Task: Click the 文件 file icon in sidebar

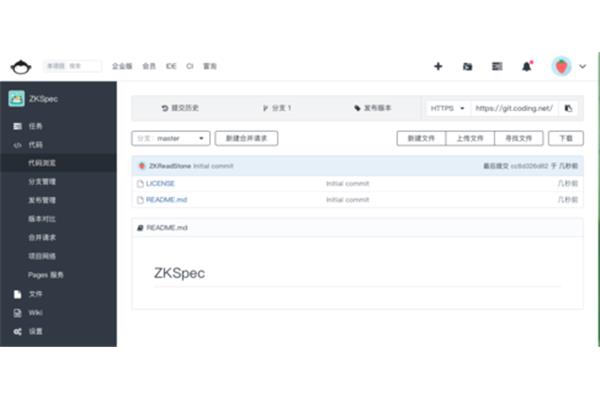Action: pyautogui.click(x=17, y=294)
